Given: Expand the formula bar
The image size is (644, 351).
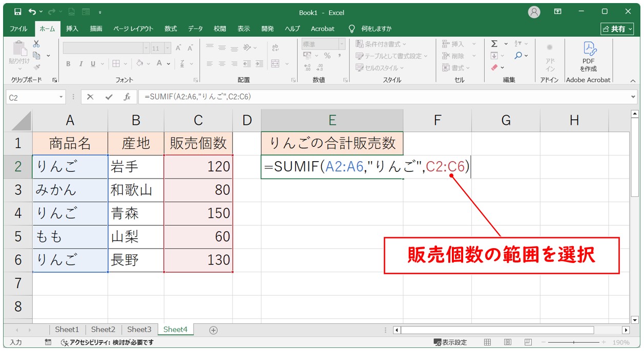Looking at the screenshot, I should (634, 97).
